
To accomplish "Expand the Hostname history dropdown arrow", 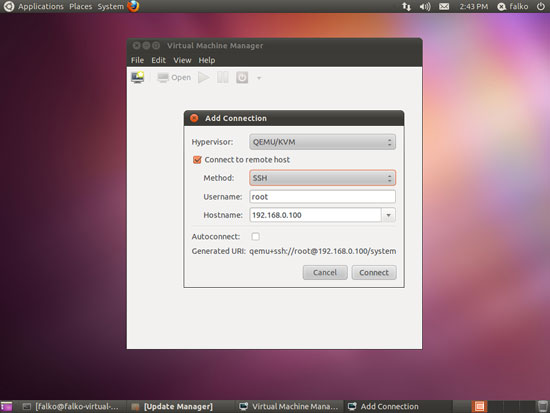I will [x=389, y=215].
